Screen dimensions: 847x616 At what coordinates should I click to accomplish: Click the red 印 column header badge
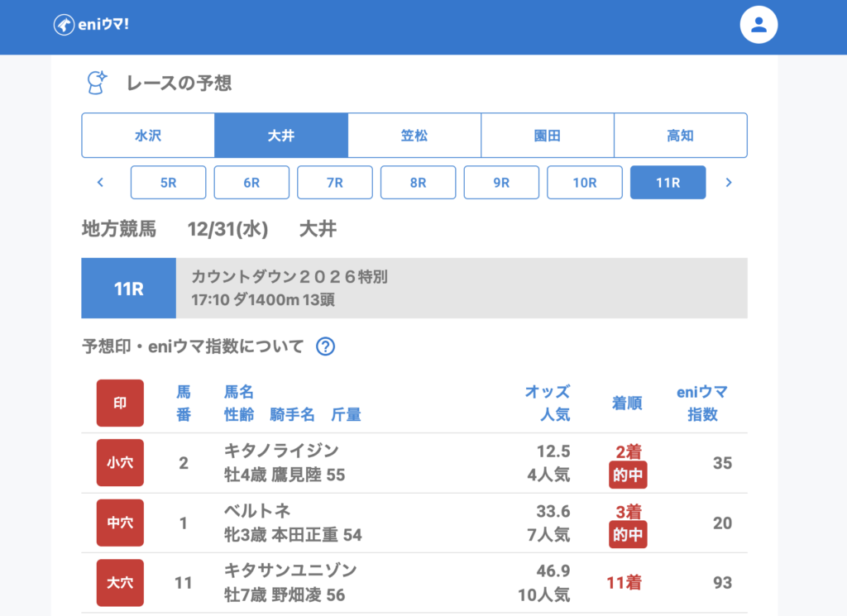click(x=120, y=403)
